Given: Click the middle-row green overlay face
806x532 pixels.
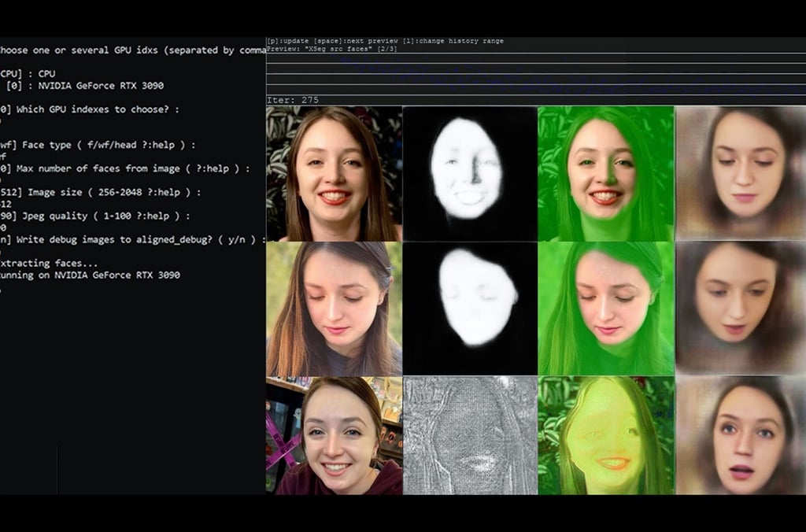Looking at the screenshot, I should (605, 308).
